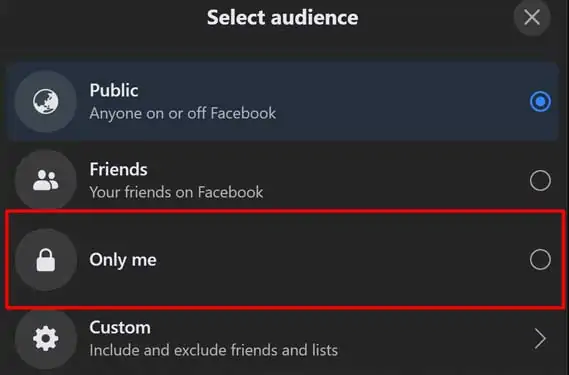Select the Friends radio button
Viewport: 569px width, 375px height.
[x=540, y=180]
